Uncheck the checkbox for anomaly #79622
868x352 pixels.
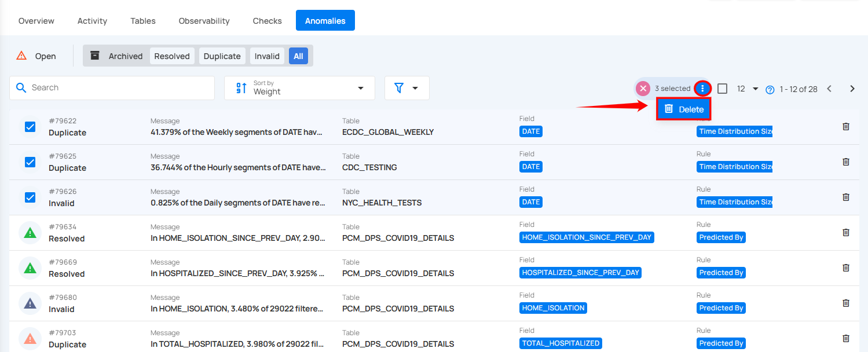pos(30,127)
